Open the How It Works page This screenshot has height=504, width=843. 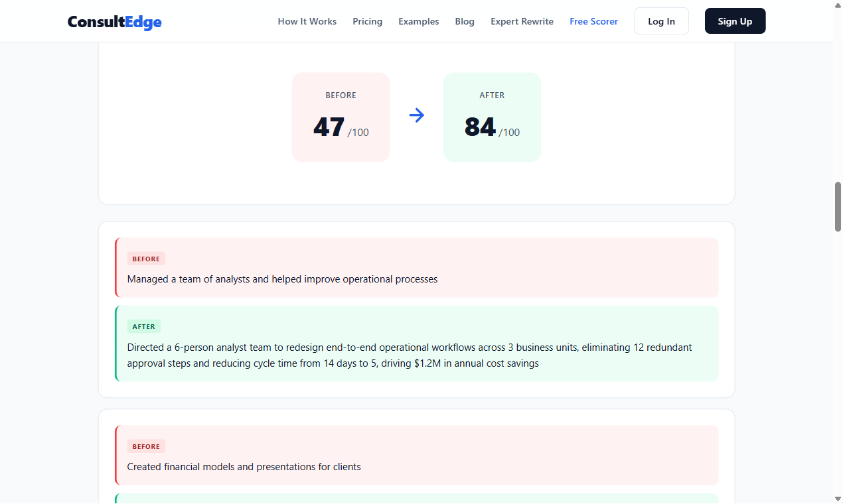[307, 21]
